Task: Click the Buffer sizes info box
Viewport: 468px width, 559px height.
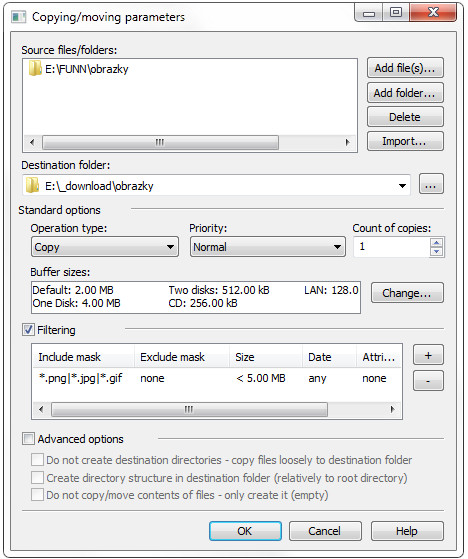Action: tap(196, 297)
